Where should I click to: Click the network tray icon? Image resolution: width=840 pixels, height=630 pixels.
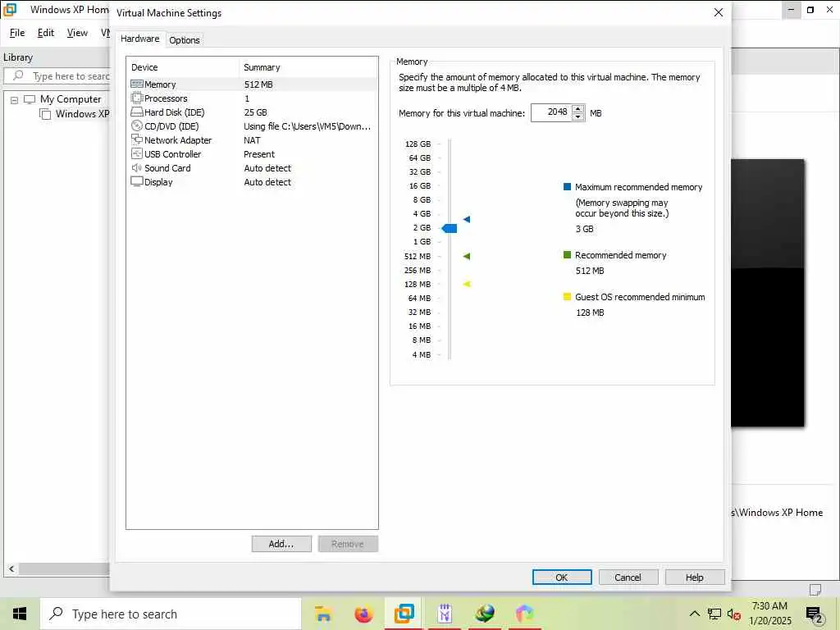click(714, 614)
